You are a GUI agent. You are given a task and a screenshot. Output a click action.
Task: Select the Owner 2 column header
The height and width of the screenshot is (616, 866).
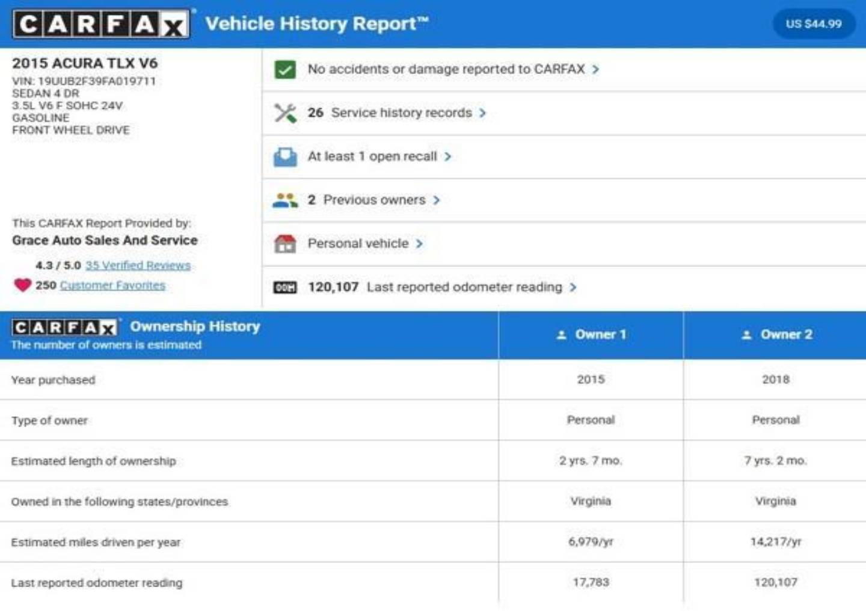pos(776,335)
